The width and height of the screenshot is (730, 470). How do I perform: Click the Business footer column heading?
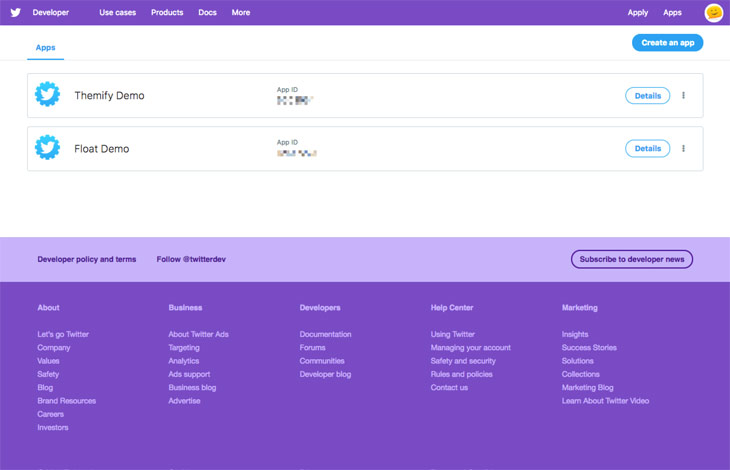coord(185,308)
